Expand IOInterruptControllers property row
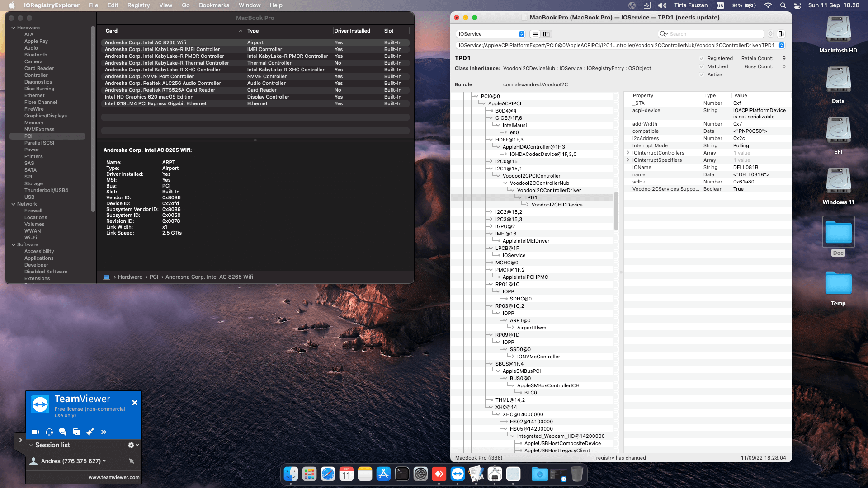Viewport: 868px width, 488px height. click(x=628, y=153)
